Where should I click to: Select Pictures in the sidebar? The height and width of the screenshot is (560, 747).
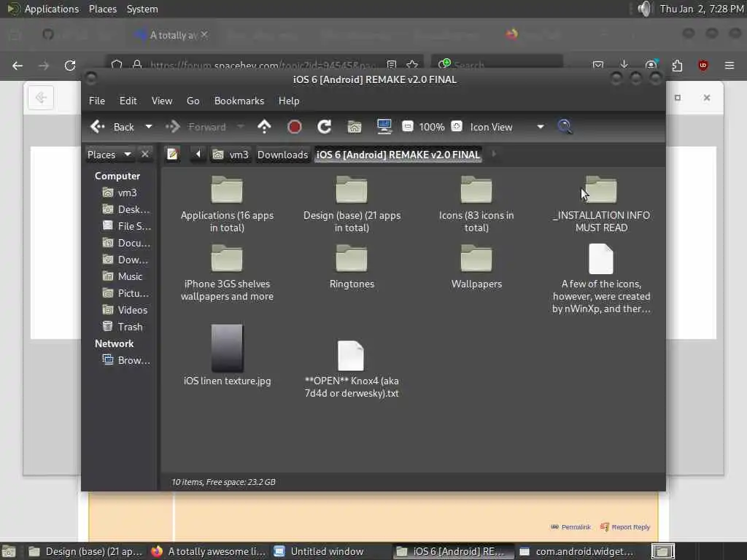pyautogui.click(x=125, y=293)
